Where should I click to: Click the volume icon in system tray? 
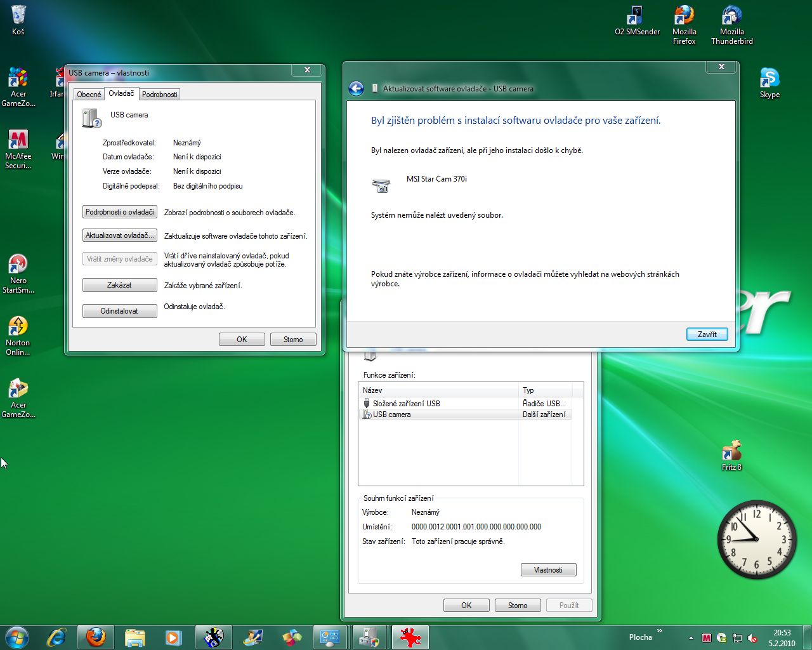(752, 638)
